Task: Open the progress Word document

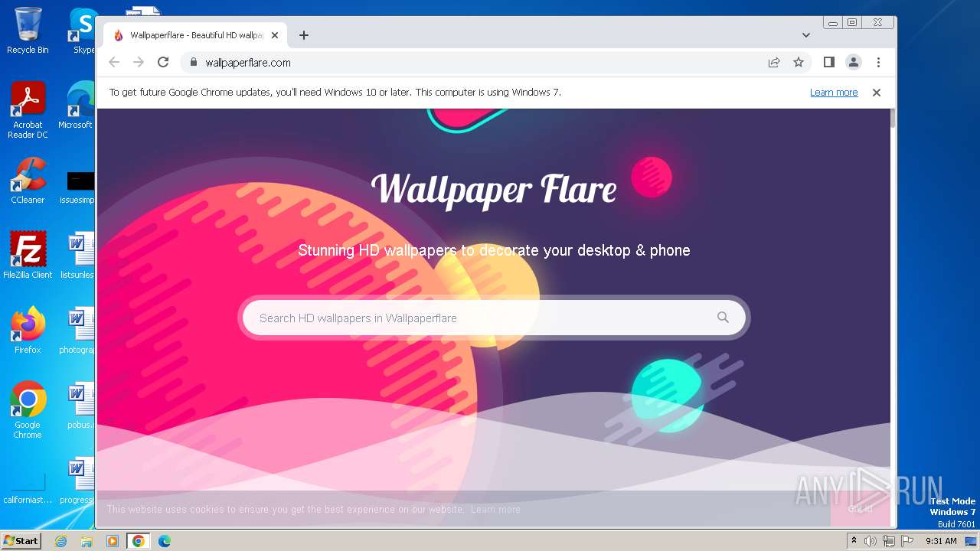Action: [x=79, y=480]
